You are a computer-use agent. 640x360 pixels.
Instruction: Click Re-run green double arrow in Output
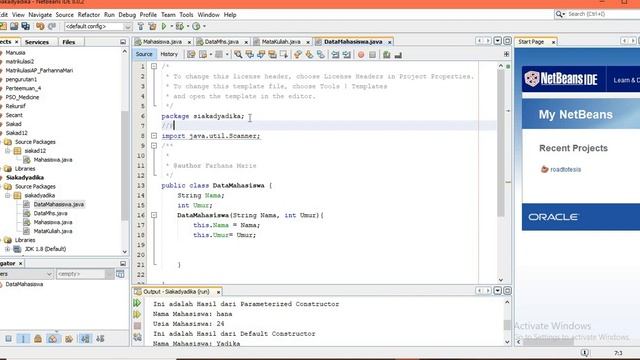click(137, 303)
